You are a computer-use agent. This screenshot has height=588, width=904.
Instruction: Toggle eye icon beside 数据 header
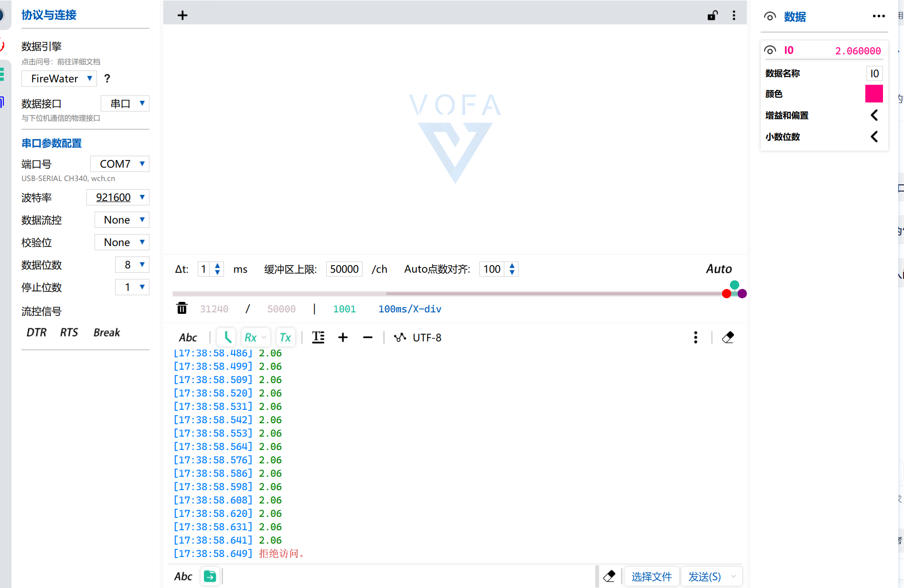pyautogui.click(x=770, y=17)
